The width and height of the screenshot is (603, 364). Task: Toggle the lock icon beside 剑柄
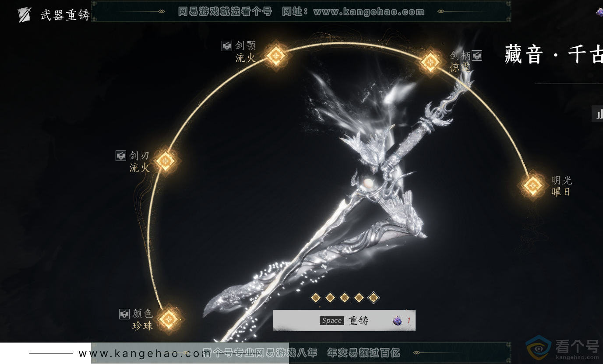tap(477, 56)
